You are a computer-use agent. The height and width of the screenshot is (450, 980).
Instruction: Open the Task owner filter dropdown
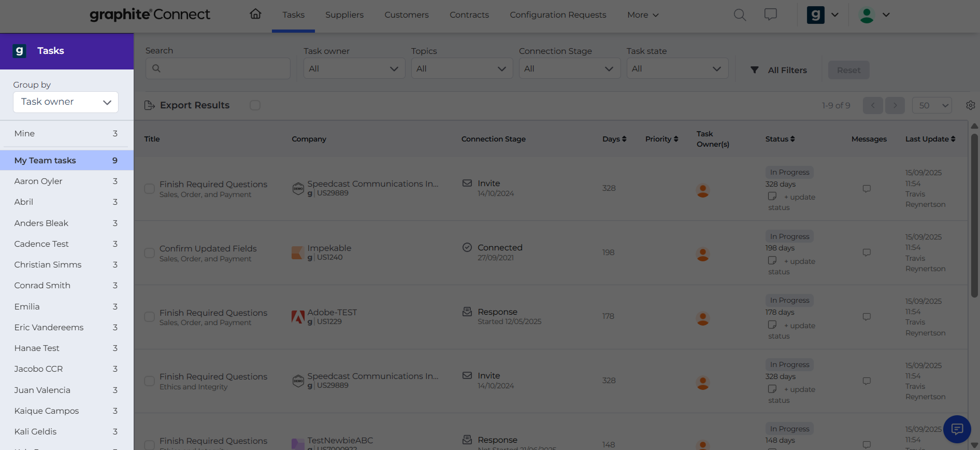[x=354, y=68]
